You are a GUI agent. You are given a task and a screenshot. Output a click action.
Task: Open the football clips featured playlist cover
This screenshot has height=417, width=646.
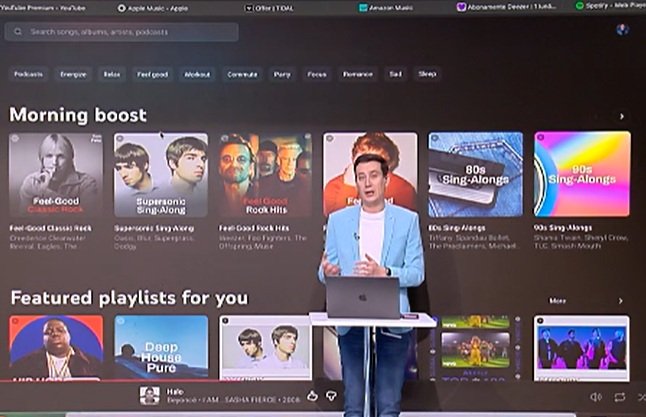475,348
